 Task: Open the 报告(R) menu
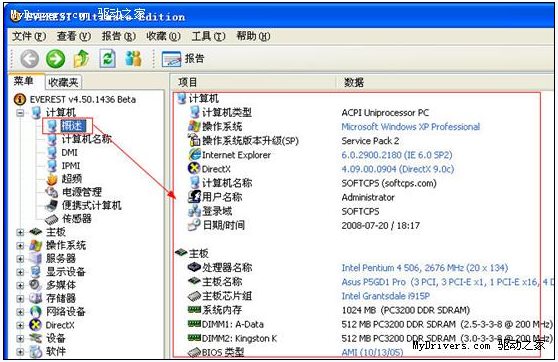tap(119, 36)
